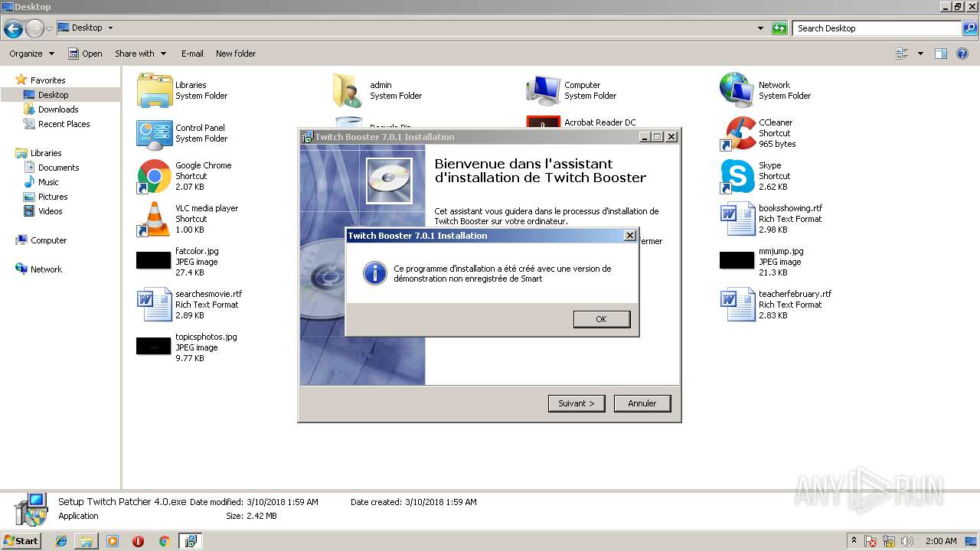Click New folder in the toolbar
The image size is (980, 551).
click(x=236, y=54)
